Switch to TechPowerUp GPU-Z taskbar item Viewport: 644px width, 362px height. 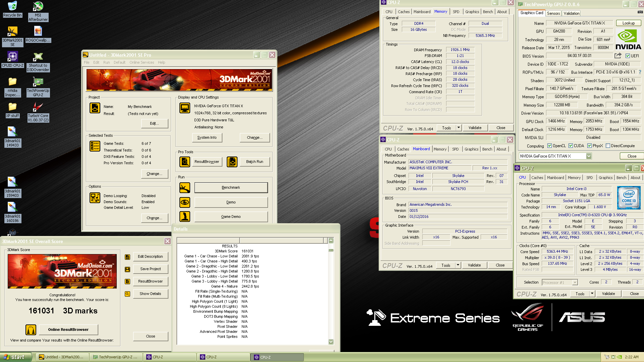[x=116, y=357]
